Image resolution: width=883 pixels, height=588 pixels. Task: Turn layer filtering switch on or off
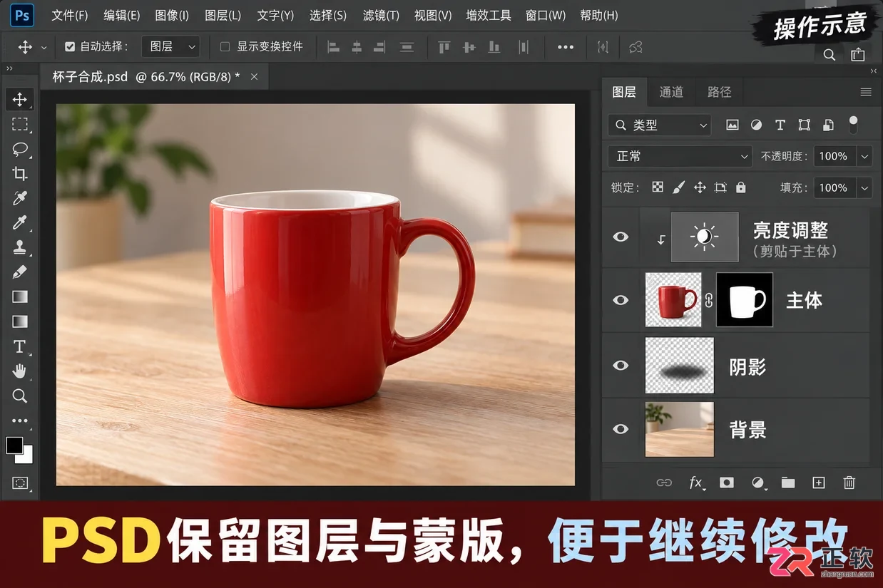point(853,125)
